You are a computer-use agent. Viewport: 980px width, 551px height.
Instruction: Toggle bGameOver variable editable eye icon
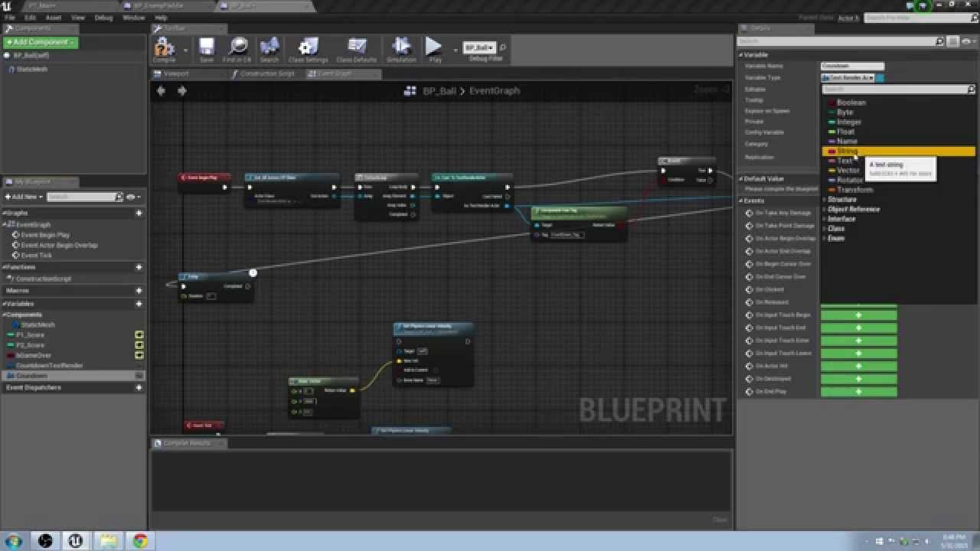click(139, 354)
